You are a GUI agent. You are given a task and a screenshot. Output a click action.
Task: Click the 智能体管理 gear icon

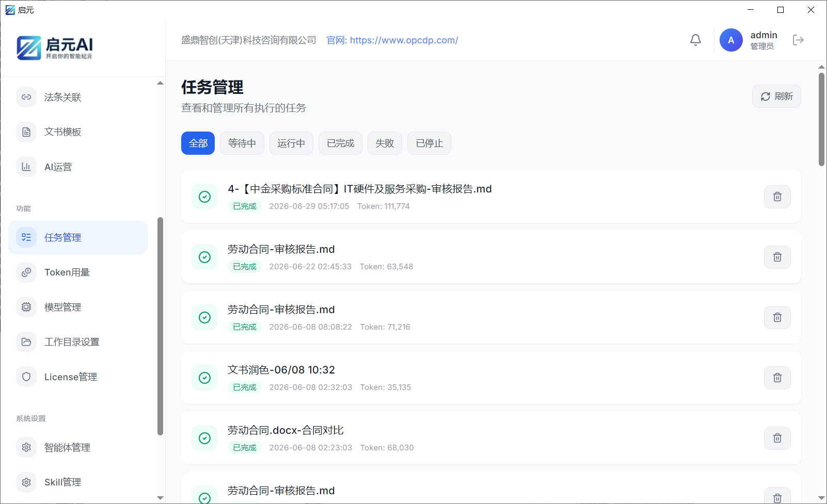point(26,447)
